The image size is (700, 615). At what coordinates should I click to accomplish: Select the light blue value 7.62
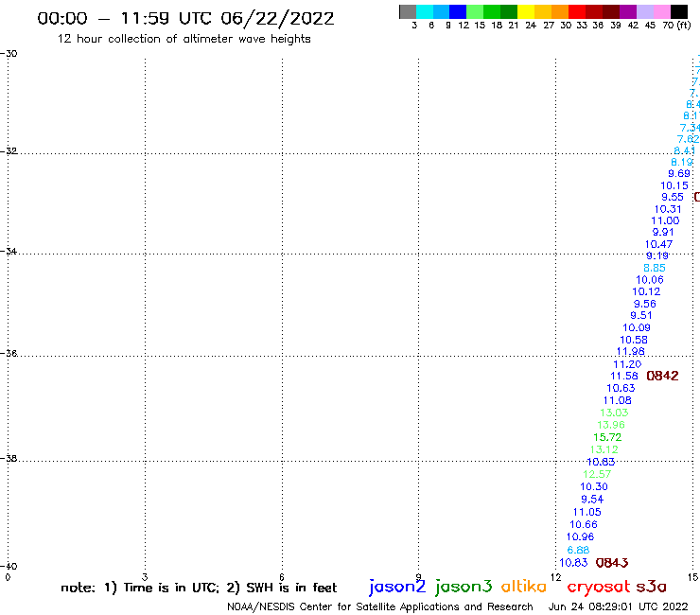[688, 139]
